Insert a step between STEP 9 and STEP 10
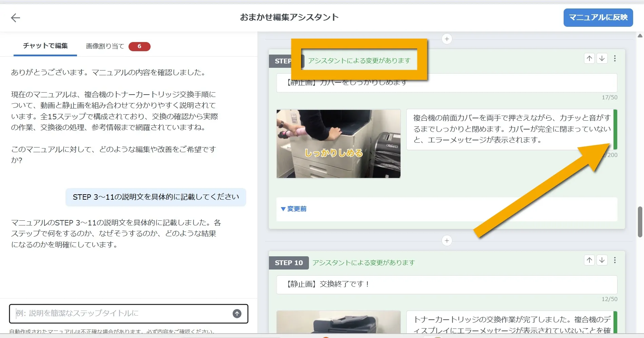Image resolution: width=644 pixels, height=338 pixels. (447, 241)
